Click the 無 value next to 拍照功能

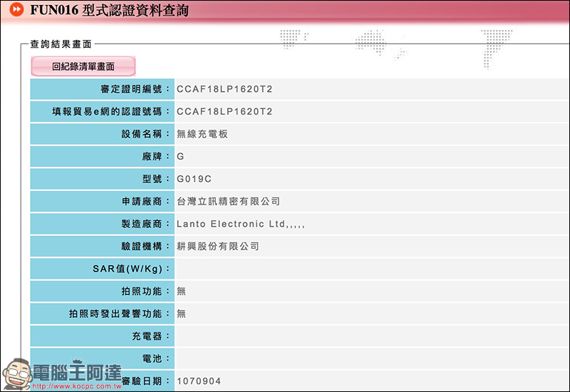click(x=181, y=292)
